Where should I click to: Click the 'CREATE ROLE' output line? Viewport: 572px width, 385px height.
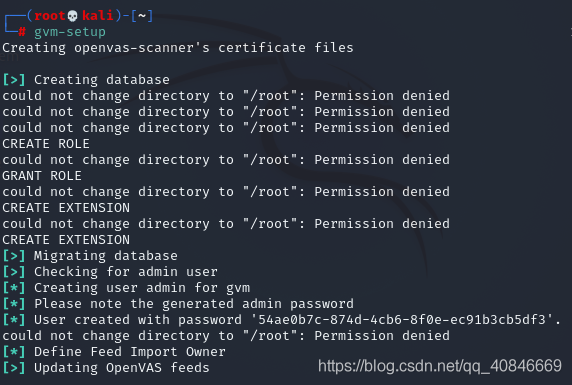pyautogui.click(x=46, y=144)
